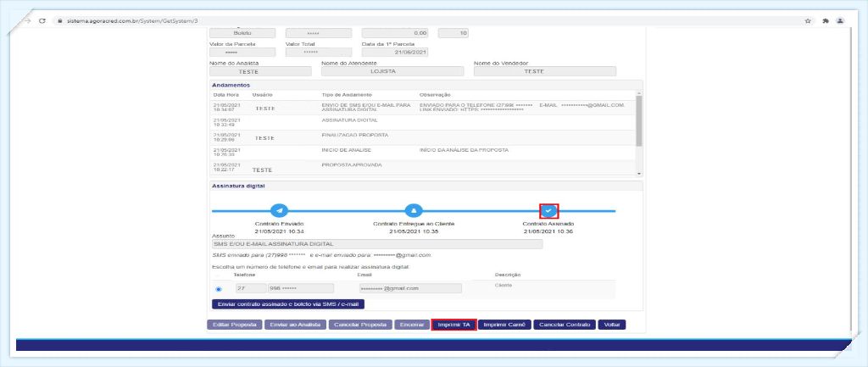
Task: Click the Contrato Enviado paper-plane icon
Action: [x=279, y=211]
